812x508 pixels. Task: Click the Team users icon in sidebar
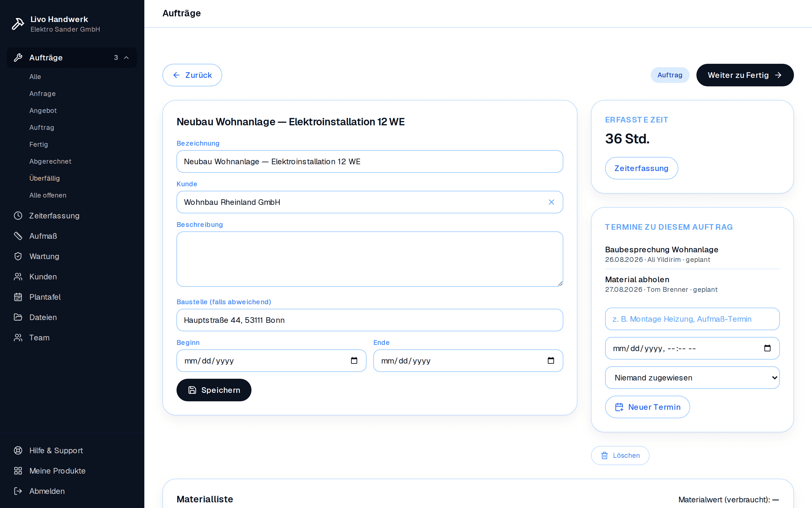point(18,338)
